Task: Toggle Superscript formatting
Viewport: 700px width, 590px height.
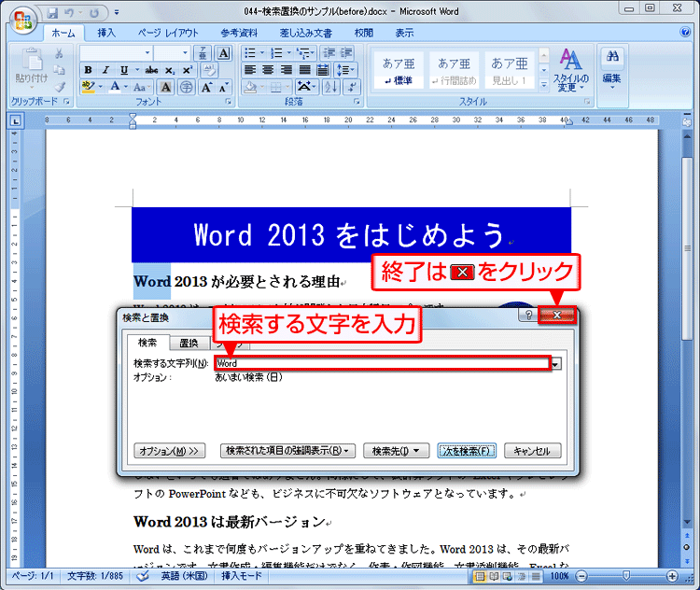Action: click(187, 70)
